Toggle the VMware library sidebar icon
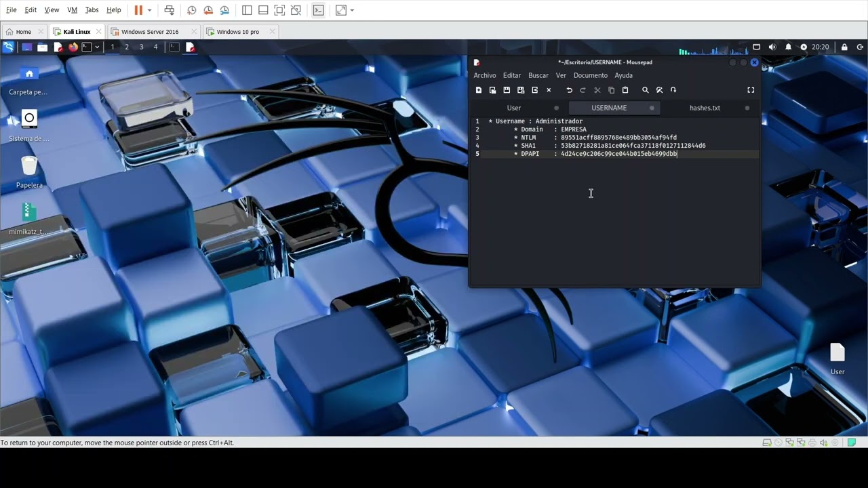868x488 pixels. [x=247, y=10]
